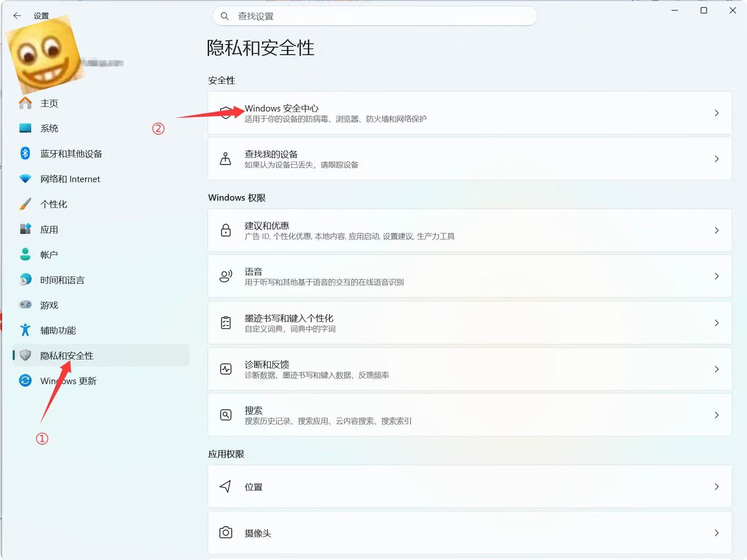
Task: Click description 搜索历史记录、搜索应用、云内容搜索、搜索索引
Action: 328,421
